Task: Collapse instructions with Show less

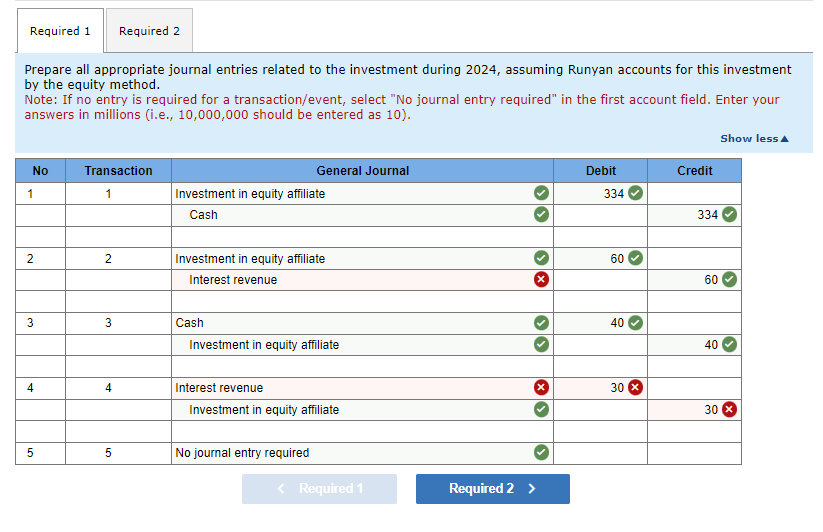Action: (754, 139)
